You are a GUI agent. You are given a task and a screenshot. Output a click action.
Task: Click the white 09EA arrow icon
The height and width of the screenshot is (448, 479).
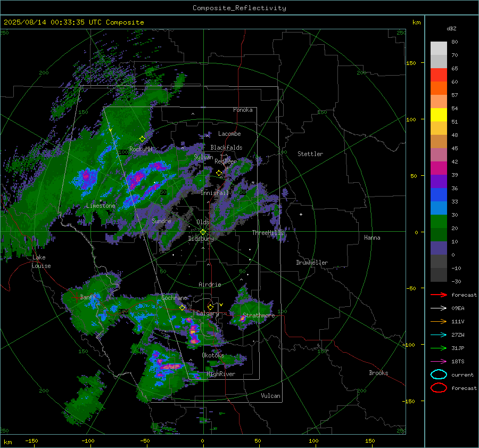coord(439,308)
